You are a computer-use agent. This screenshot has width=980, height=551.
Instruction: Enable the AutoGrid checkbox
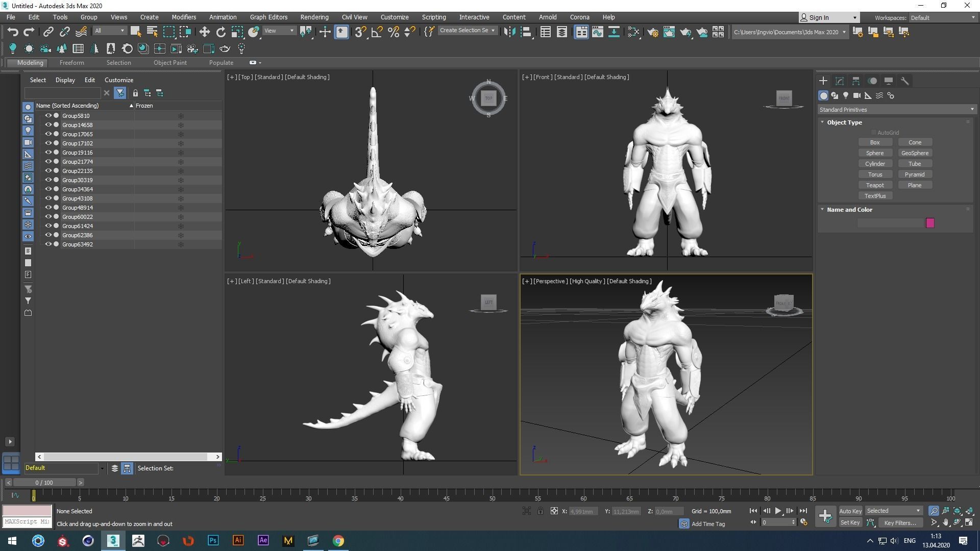pyautogui.click(x=873, y=133)
